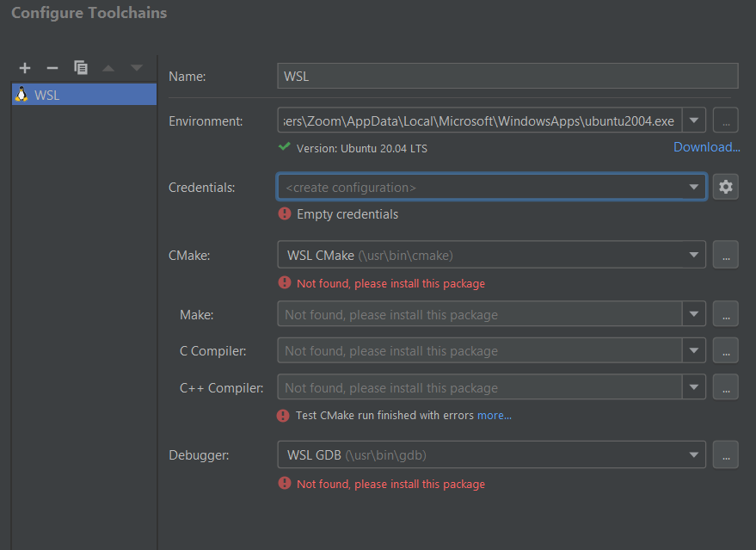The width and height of the screenshot is (756, 550).
Task: Browse for C Compiler with ellipsis button
Action: 726,351
